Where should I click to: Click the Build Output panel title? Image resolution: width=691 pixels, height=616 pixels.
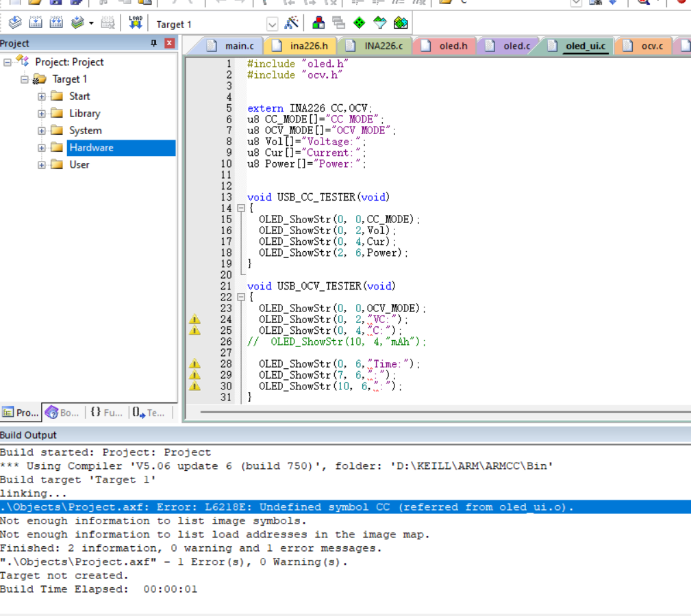click(x=28, y=435)
